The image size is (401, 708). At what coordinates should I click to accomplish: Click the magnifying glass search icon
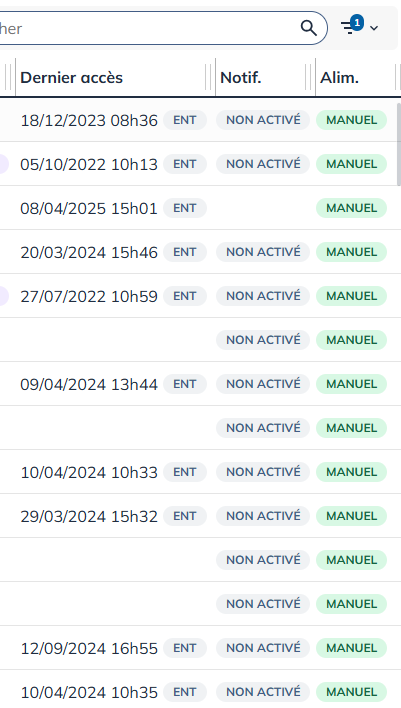pyautogui.click(x=308, y=28)
